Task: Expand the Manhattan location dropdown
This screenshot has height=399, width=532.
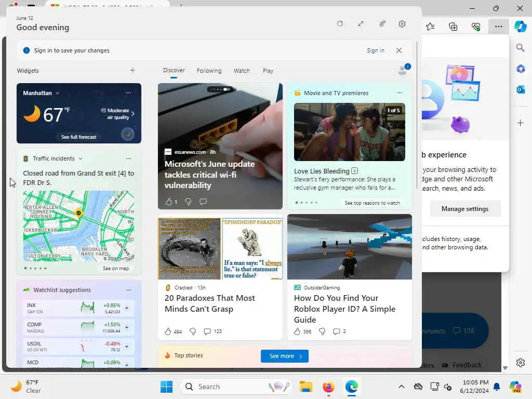Action: coord(58,93)
